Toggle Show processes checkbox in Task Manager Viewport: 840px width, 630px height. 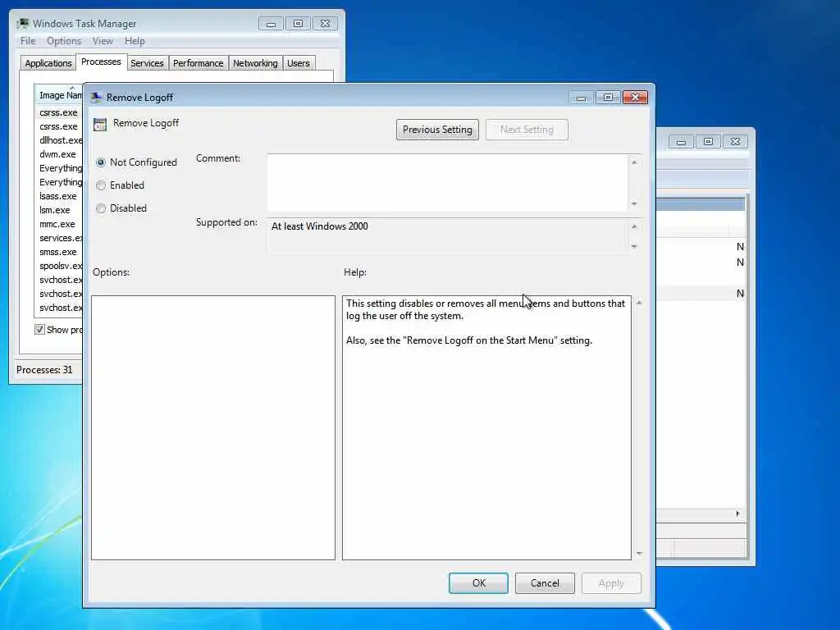(x=39, y=330)
